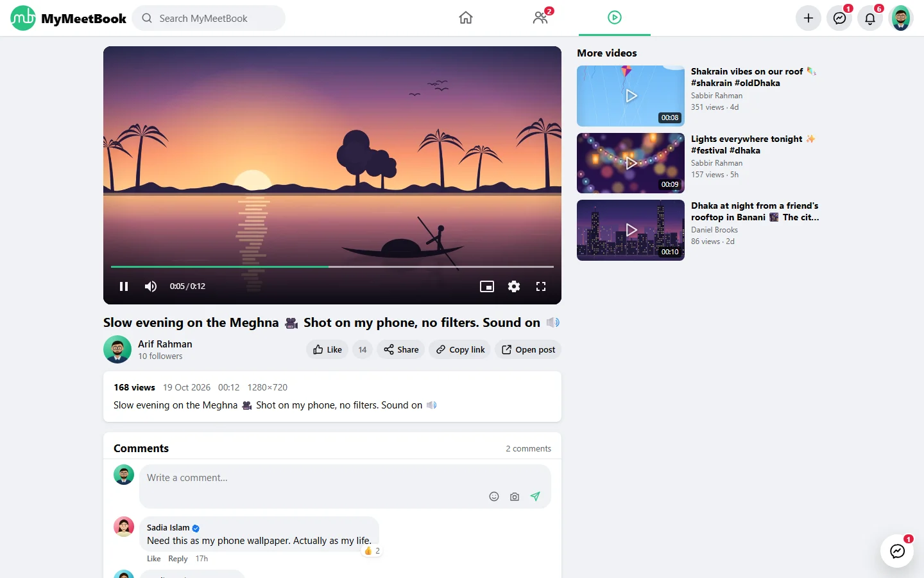The height and width of the screenshot is (578, 924).
Task: Go to the Home feed icon
Action: (x=466, y=18)
